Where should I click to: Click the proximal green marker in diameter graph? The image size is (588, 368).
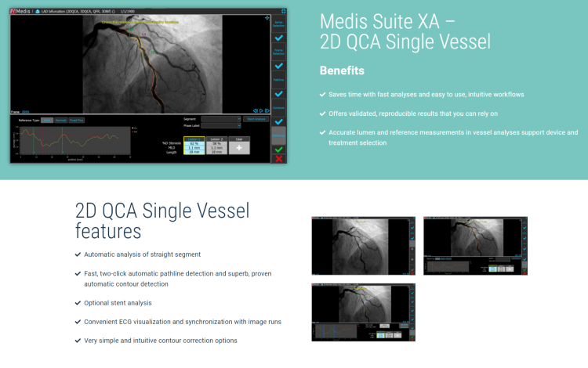point(34,140)
